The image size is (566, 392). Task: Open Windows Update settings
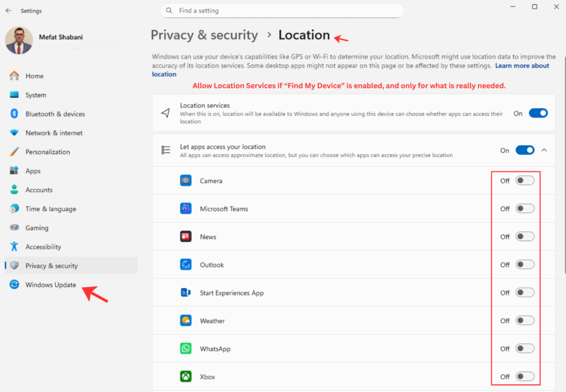tap(51, 285)
